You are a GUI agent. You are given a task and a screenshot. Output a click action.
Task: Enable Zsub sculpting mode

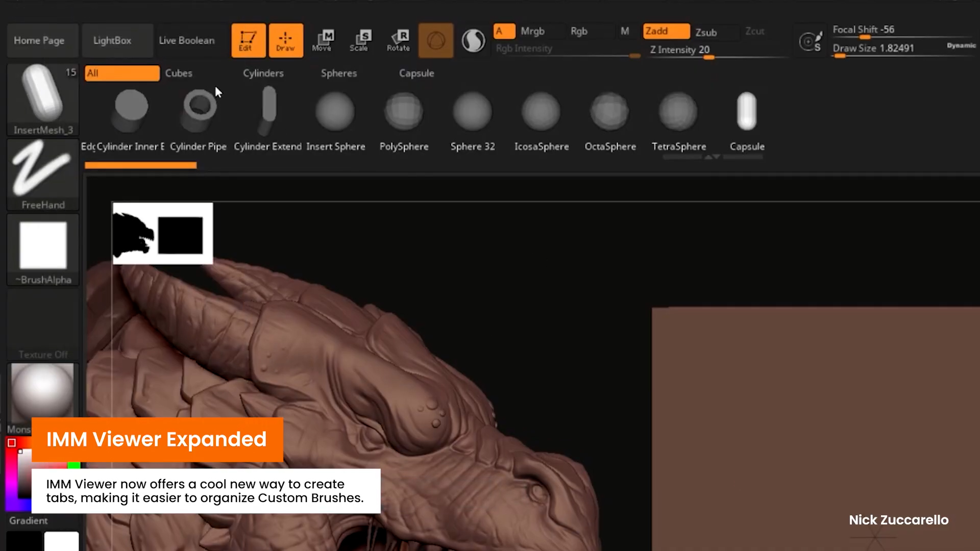pos(706,32)
